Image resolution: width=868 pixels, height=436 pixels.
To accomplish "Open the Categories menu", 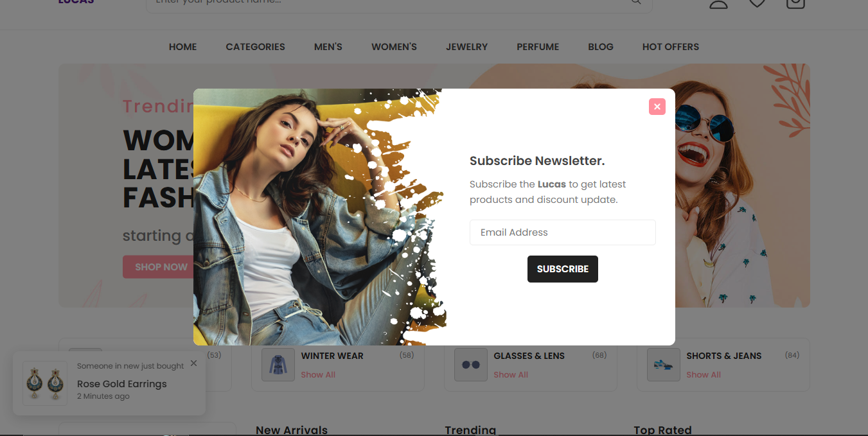I will coord(255,47).
